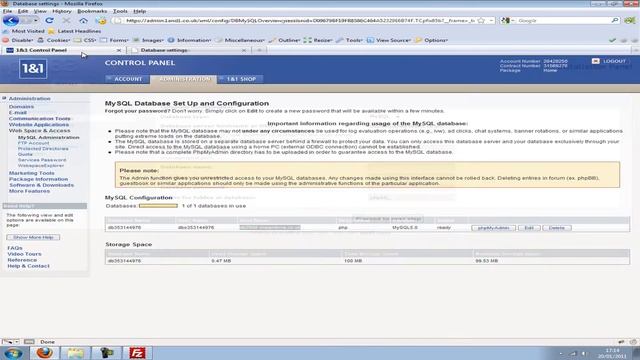Open the File menu
The width and height of the screenshot is (640, 360).
pyautogui.click(x=7, y=11)
